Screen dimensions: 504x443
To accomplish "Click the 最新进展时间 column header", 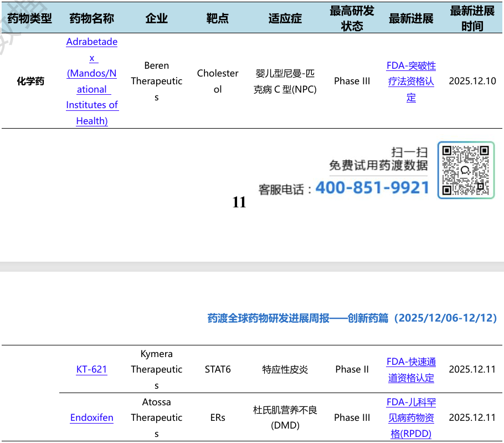I will (x=472, y=18).
